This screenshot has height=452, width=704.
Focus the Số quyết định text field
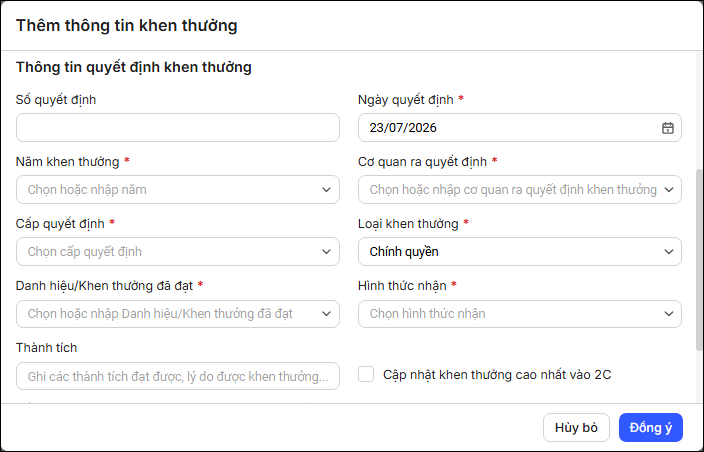(x=178, y=127)
